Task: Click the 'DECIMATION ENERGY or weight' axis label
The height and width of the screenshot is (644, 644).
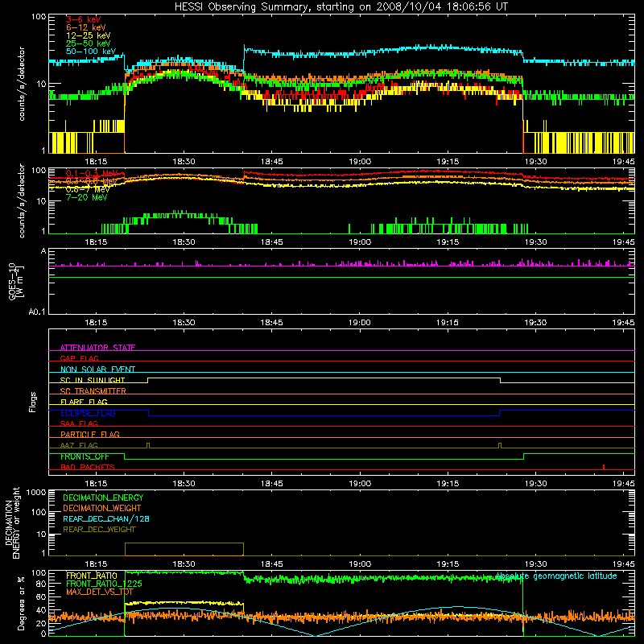Action: 12,522
